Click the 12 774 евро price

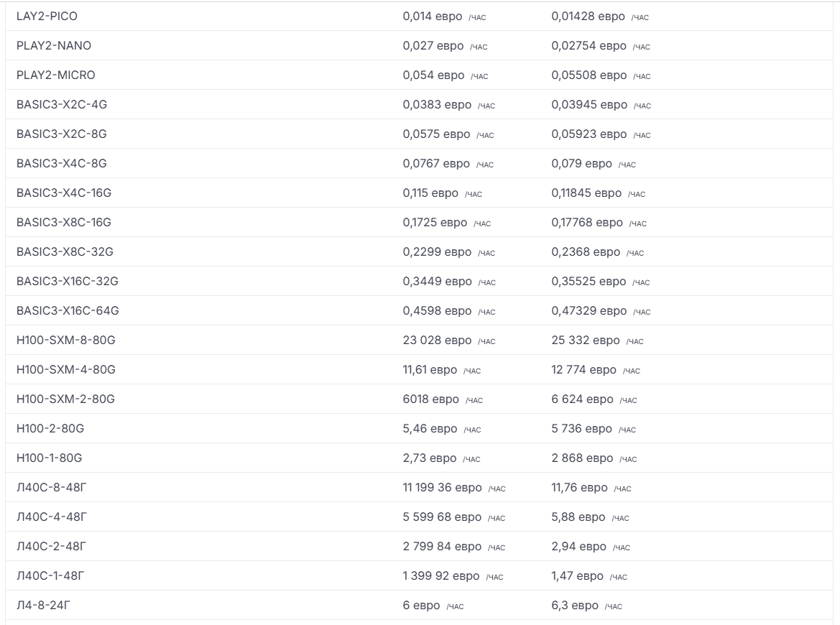(583, 370)
